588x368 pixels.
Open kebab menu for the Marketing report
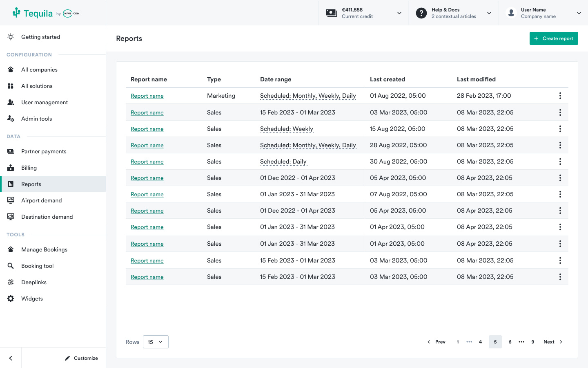[x=560, y=96]
